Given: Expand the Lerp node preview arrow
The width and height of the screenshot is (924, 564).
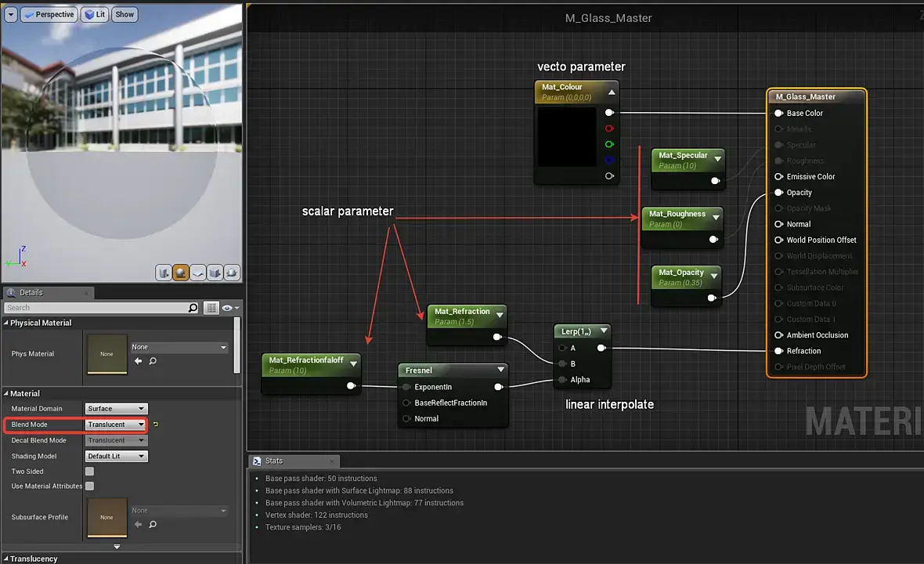Looking at the screenshot, I should click(x=604, y=331).
